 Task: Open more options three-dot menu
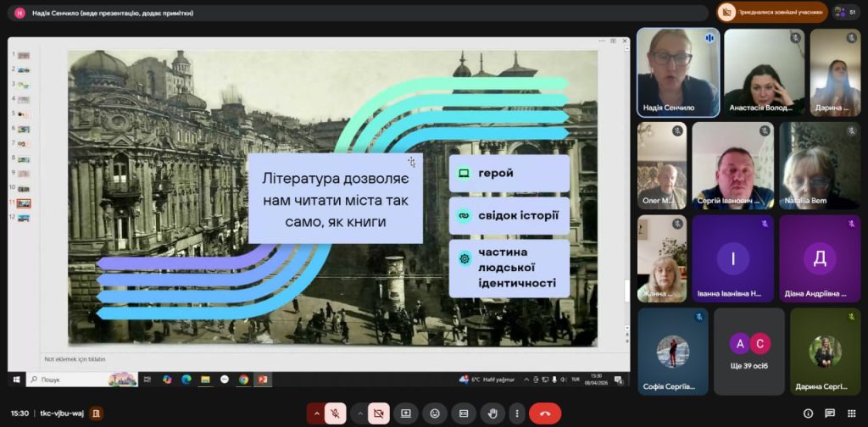pyautogui.click(x=516, y=413)
